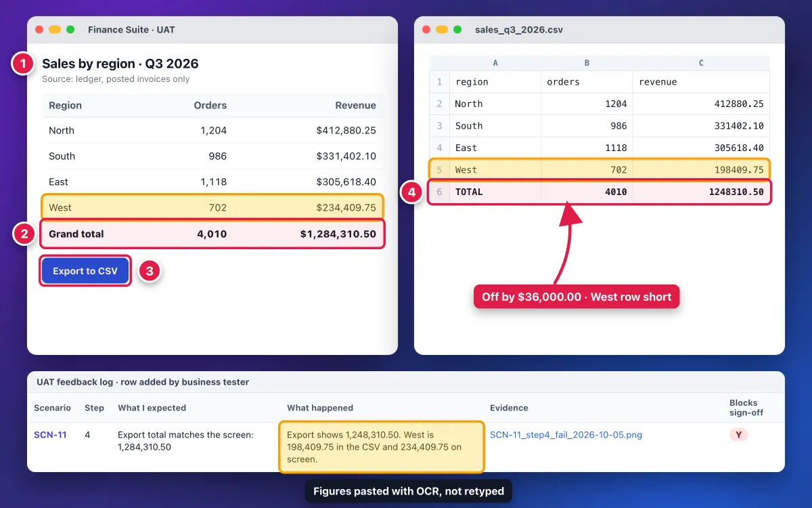Click the West cell in the CSV window
Screen dimensions: 812x508
click(x=495, y=170)
